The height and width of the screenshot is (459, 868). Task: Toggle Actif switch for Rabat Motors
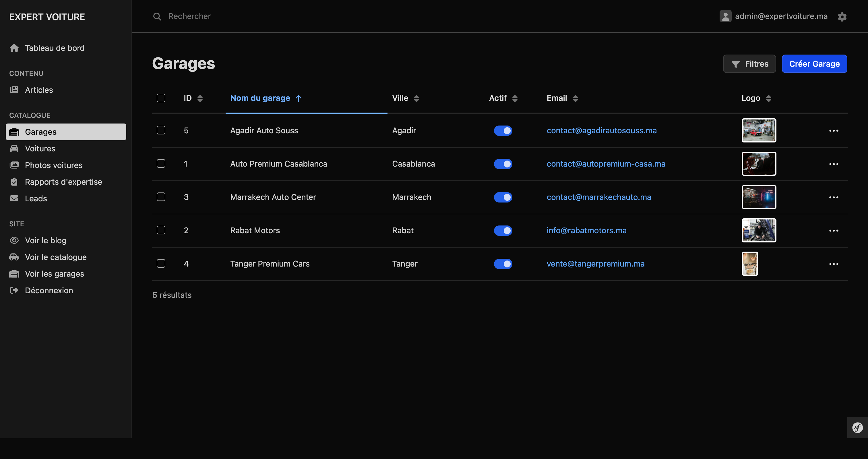503,231
